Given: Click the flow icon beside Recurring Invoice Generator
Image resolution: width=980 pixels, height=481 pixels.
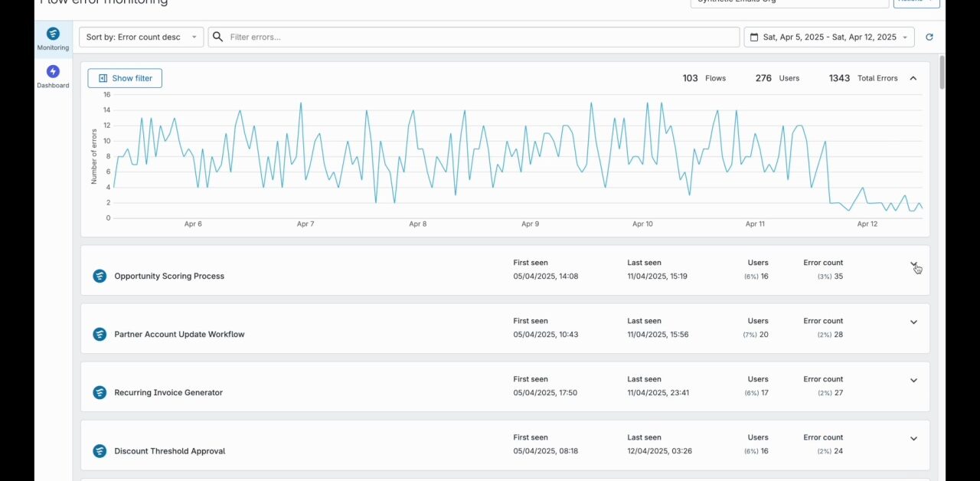Looking at the screenshot, I should (x=100, y=392).
